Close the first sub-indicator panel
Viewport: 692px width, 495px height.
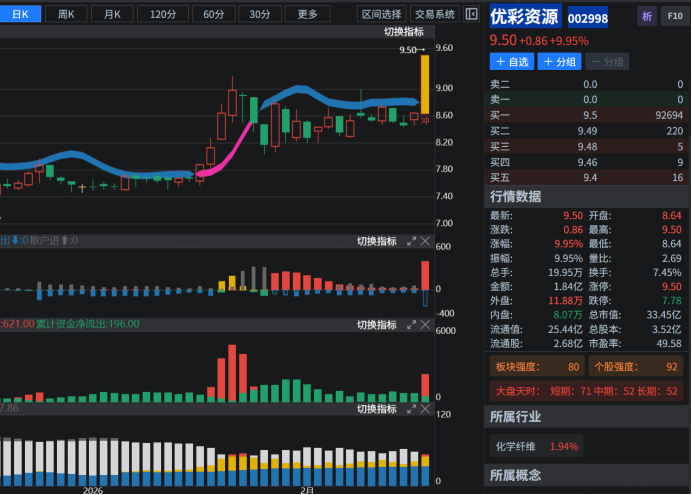(x=425, y=241)
